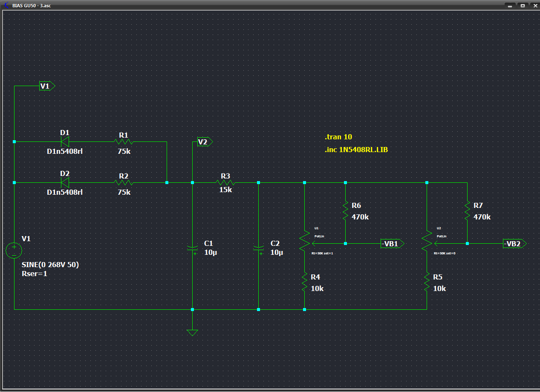Click the PotLin label of U1

click(x=319, y=236)
